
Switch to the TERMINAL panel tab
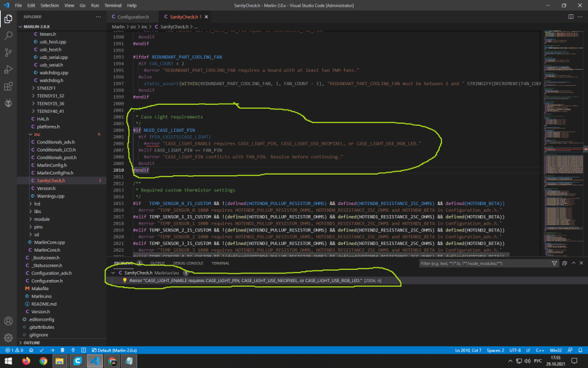tap(220, 263)
